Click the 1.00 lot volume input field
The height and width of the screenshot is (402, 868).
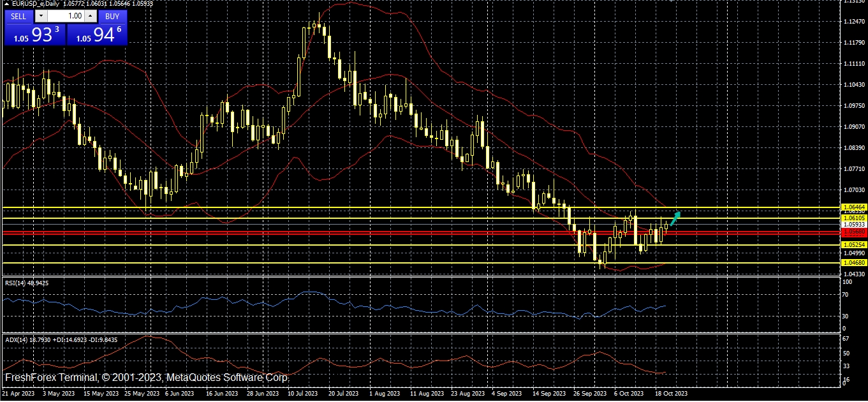click(x=66, y=16)
